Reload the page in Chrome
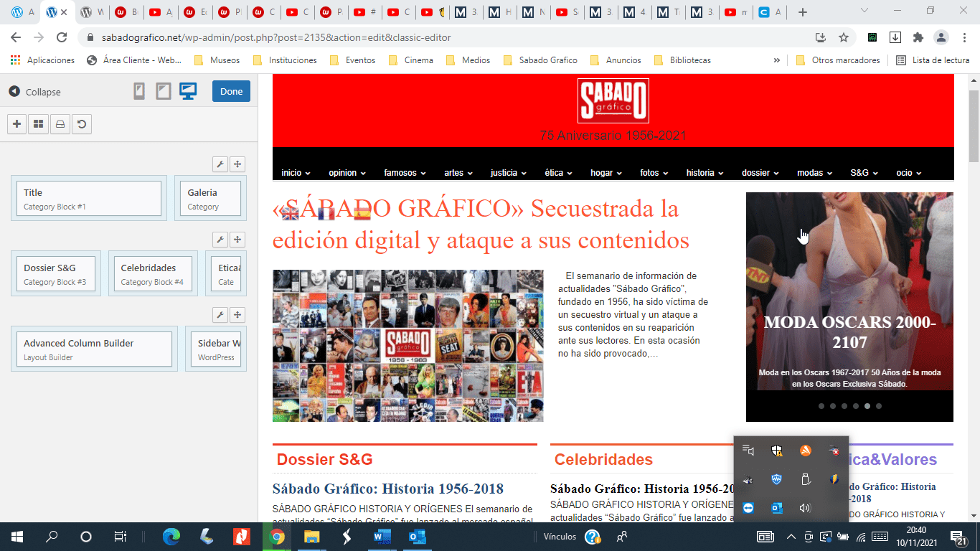980x551 pixels. [x=62, y=37]
